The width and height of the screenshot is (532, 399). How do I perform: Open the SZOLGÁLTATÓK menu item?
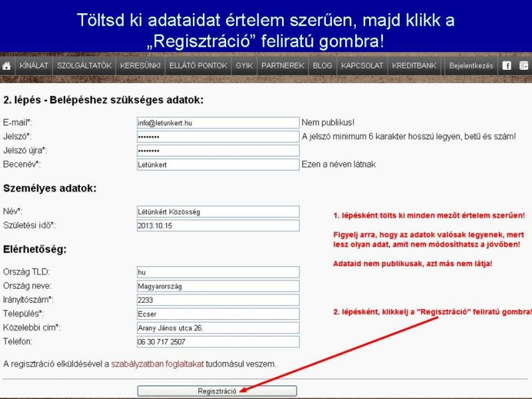(x=84, y=65)
